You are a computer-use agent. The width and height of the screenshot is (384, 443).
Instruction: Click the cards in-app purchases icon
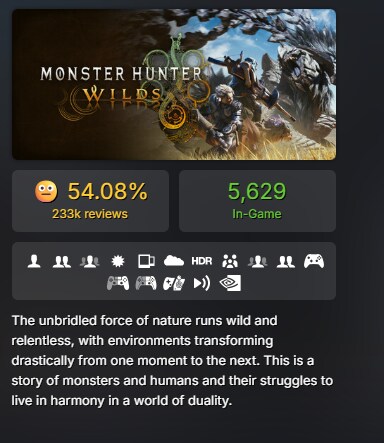174,283
